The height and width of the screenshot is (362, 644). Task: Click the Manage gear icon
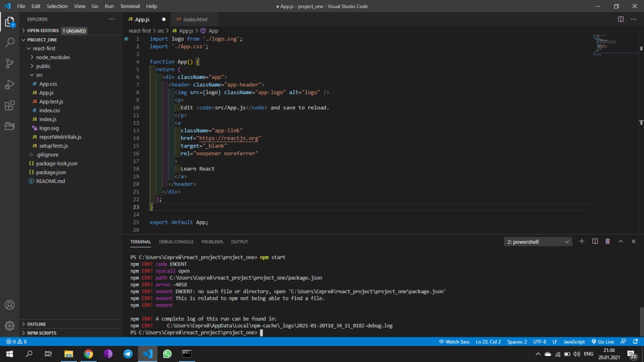[10, 326]
